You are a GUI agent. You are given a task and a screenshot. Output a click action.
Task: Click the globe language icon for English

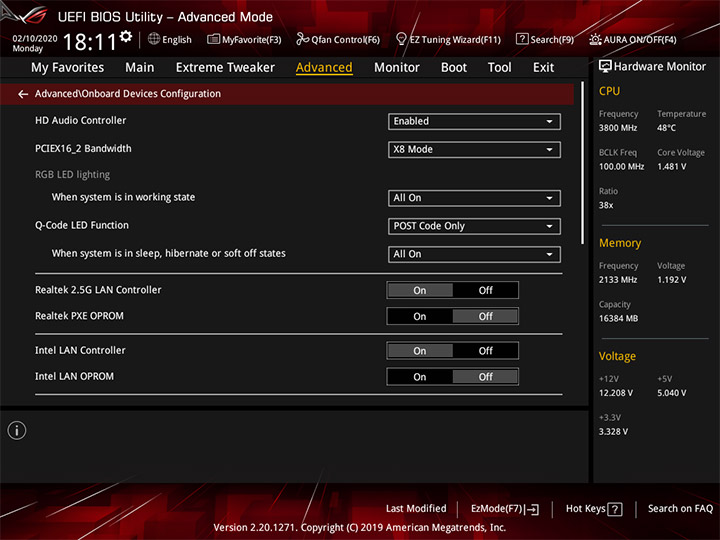coord(154,39)
